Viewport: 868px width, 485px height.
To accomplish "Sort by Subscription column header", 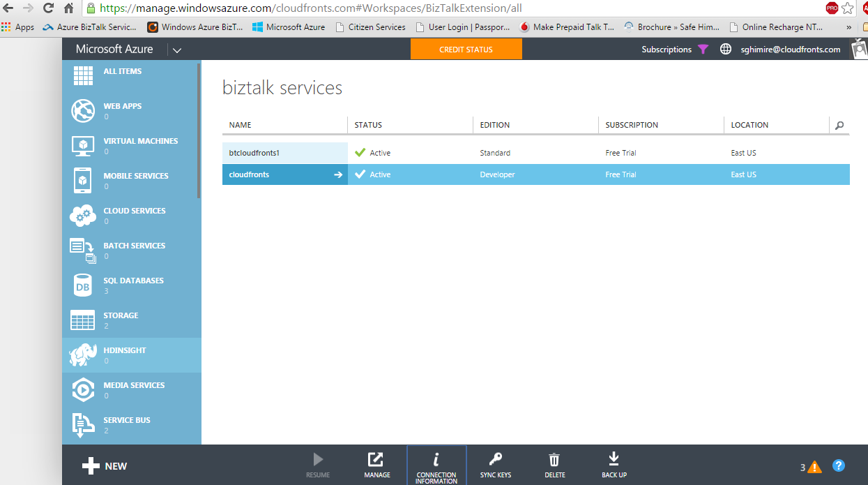I will pos(632,125).
